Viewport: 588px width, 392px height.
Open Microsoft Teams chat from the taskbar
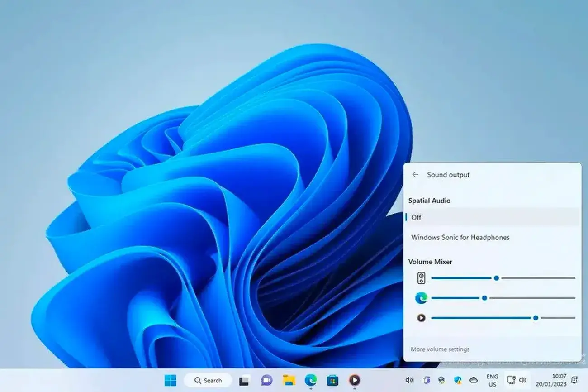(x=266, y=380)
